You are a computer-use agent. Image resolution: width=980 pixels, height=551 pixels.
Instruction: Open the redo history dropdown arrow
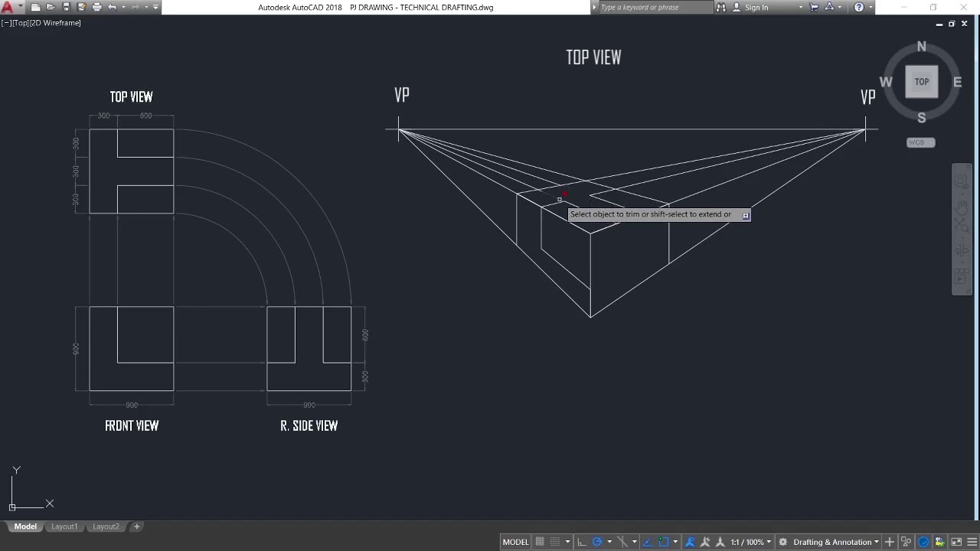145,7
